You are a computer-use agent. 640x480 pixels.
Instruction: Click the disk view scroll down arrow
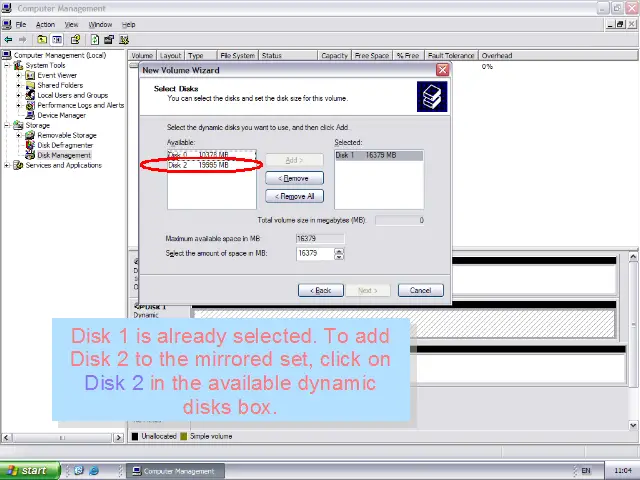[633, 425]
